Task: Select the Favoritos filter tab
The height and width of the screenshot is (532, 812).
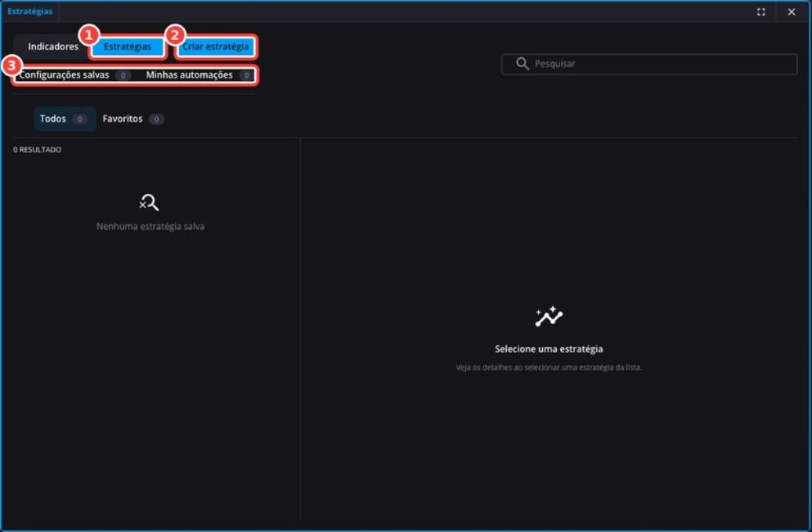Action: [x=133, y=119]
